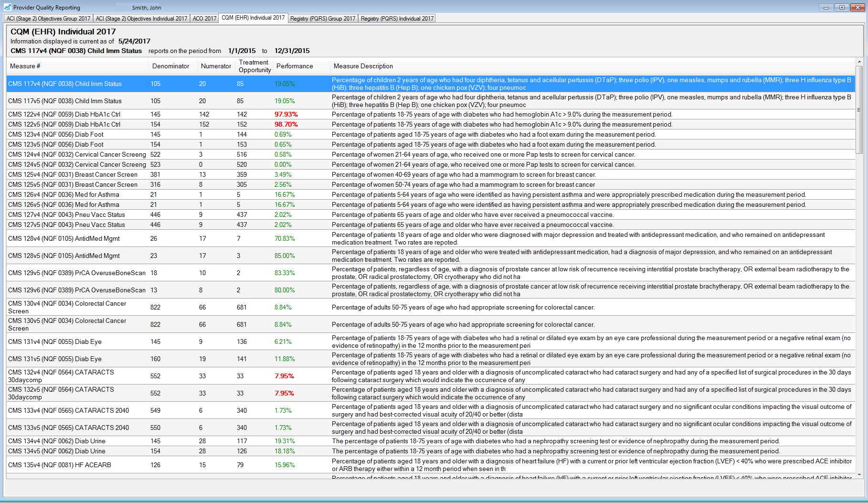Select row CMS 124v4 (NQF 0032) Cervical Cancer Screeng
The width and height of the screenshot is (868, 503).
431,155
